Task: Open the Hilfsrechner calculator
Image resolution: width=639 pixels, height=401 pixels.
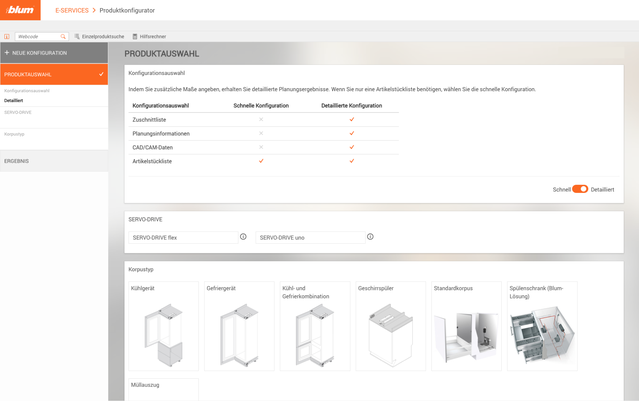Action: (x=149, y=36)
